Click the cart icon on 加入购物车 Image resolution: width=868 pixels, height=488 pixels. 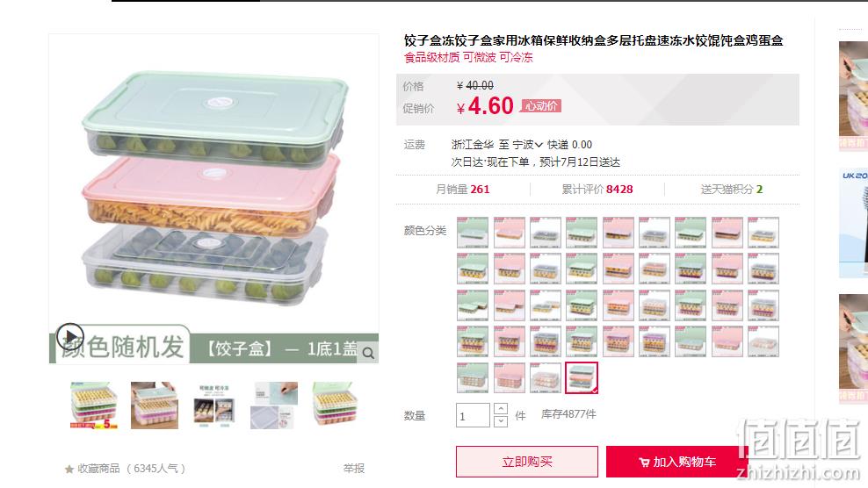coord(644,462)
